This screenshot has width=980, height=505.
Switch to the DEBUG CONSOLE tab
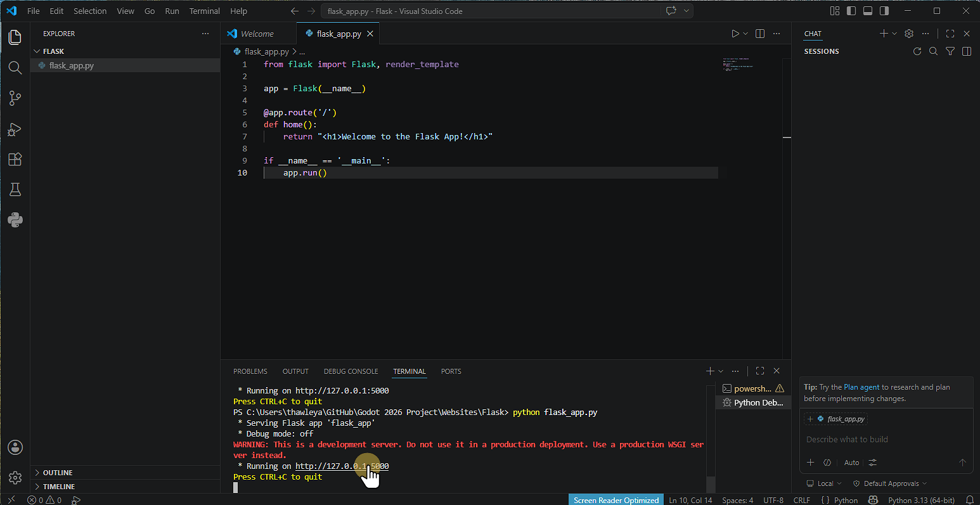pyautogui.click(x=351, y=371)
